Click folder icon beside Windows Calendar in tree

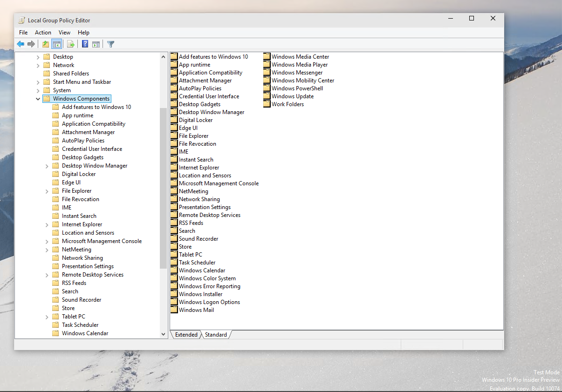pyautogui.click(x=55, y=333)
